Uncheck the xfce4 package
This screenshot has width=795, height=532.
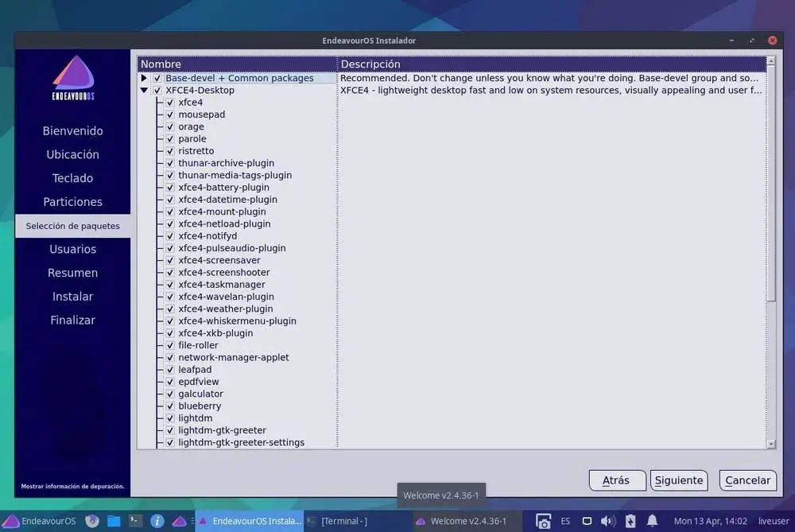170,103
